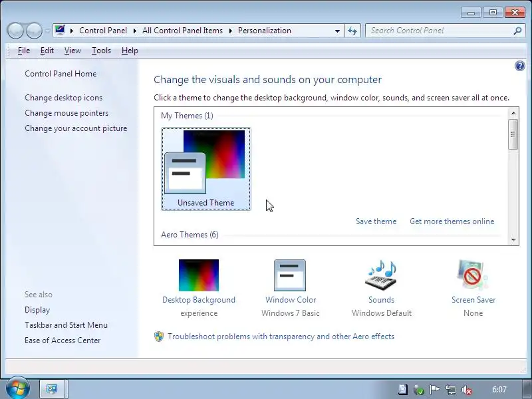This screenshot has width=532, height=399.
Task: Open the Windows Start orb
Action: point(17,388)
